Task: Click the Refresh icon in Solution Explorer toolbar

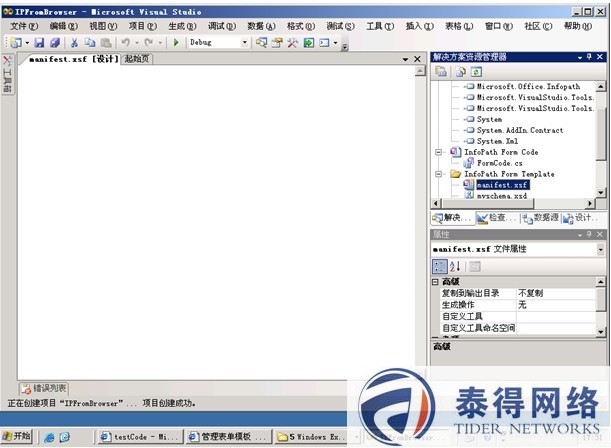Action: (476, 72)
